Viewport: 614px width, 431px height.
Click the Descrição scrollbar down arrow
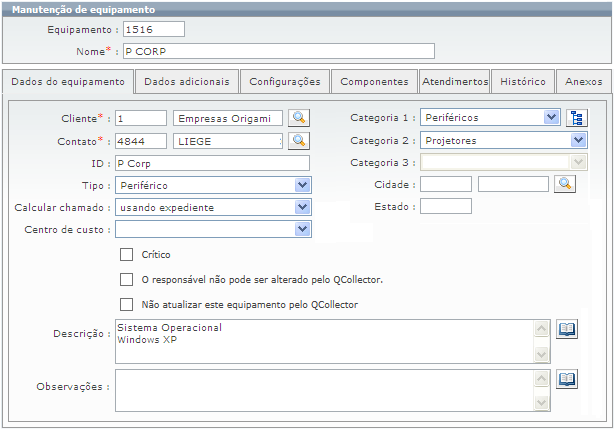click(x=542, y=355)
